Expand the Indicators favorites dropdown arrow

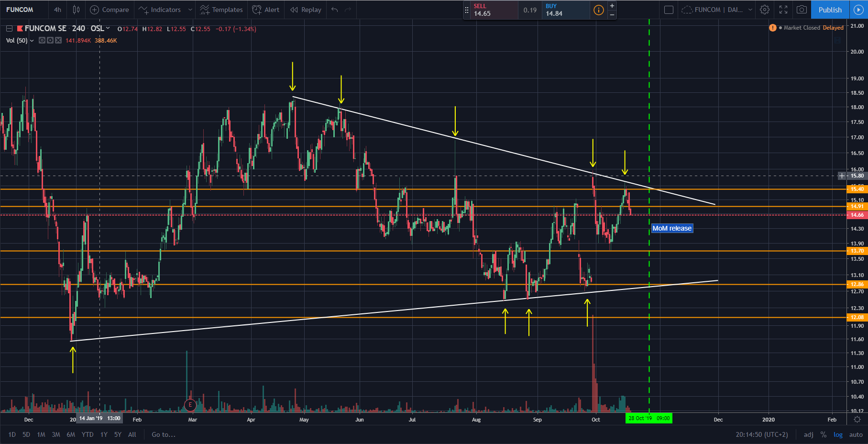(x=190, y=10)
